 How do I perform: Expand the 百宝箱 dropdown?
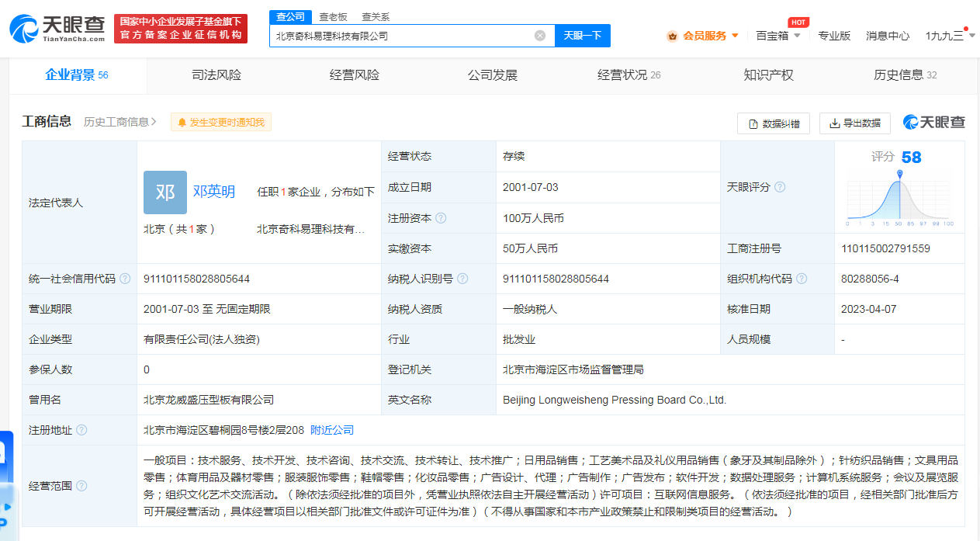[x=797, y=36]
